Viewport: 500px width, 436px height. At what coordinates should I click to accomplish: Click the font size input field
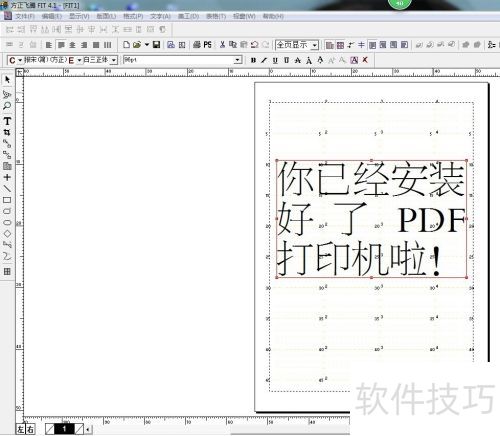pos(179,60)
